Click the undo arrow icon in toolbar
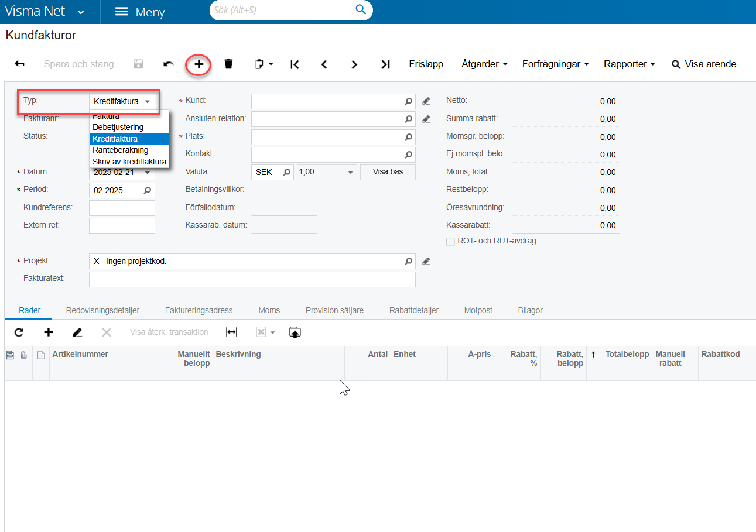The width and height of the screenshot is (756, 532). coord(169,64)
